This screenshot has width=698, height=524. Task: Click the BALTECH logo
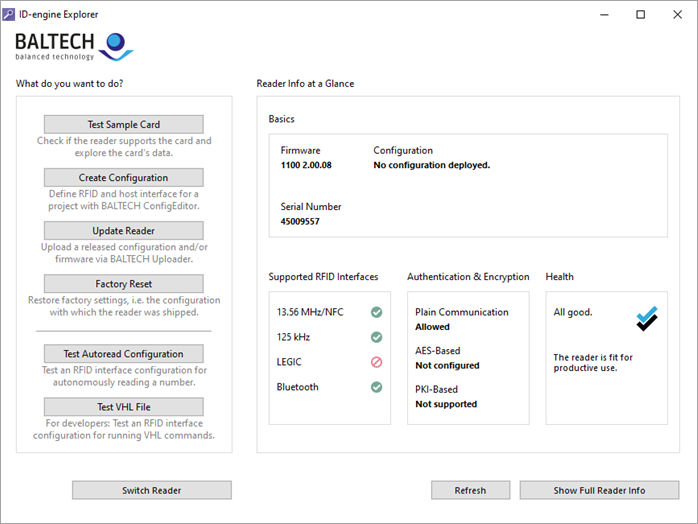(74, 46)
